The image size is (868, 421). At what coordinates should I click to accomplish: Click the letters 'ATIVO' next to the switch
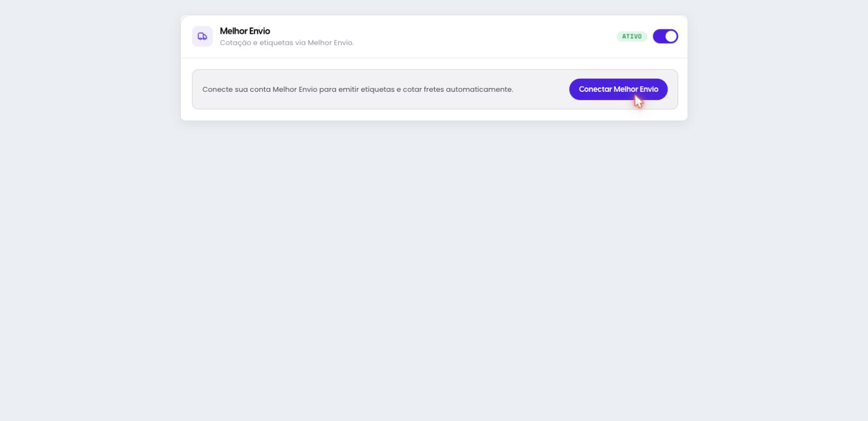[632, 37]
